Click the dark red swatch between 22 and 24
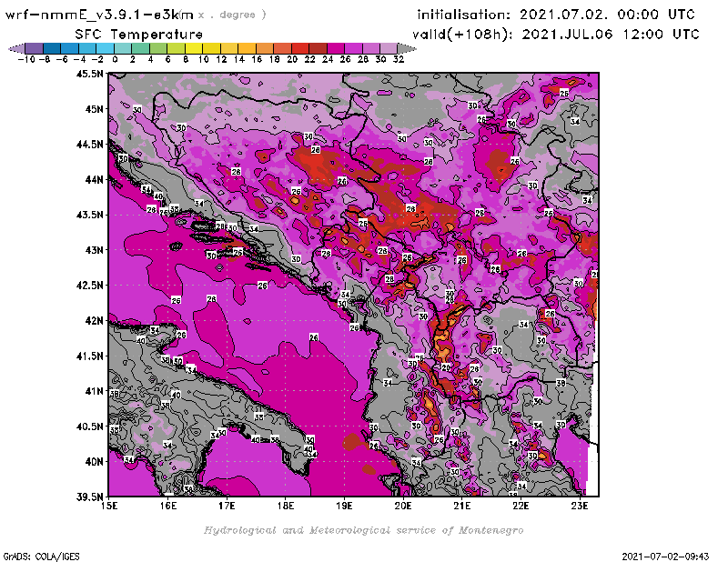The height and width of the screenshot is (562, 728). click(x=318, y=48)
